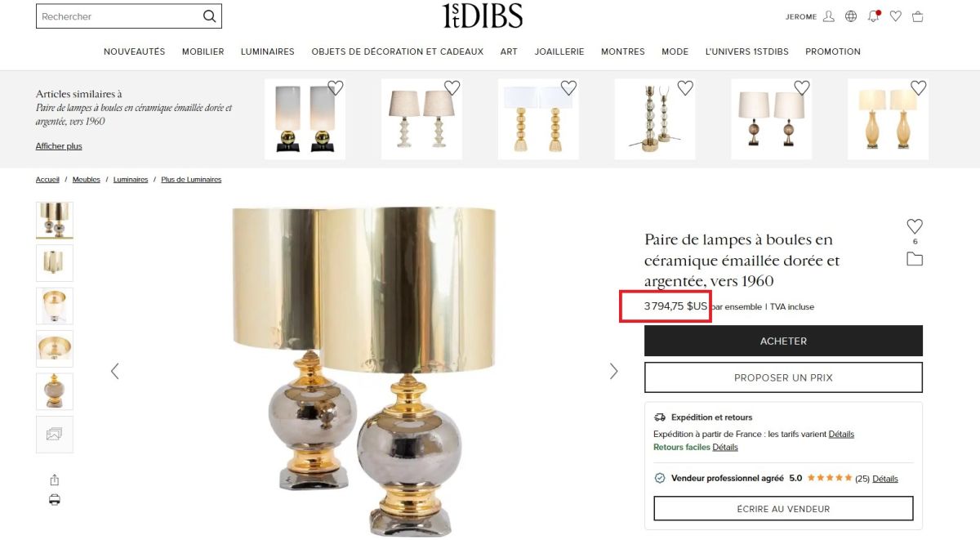The width and height of the screenshot is (980, 540).
Task: Click into the Rechercher search field
Action: point(119,16)
